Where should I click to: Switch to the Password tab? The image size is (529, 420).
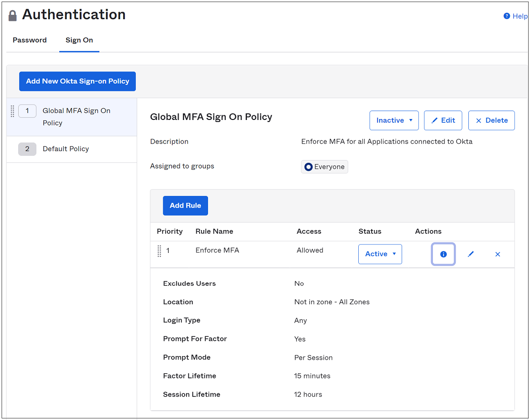tap(29, 40)
